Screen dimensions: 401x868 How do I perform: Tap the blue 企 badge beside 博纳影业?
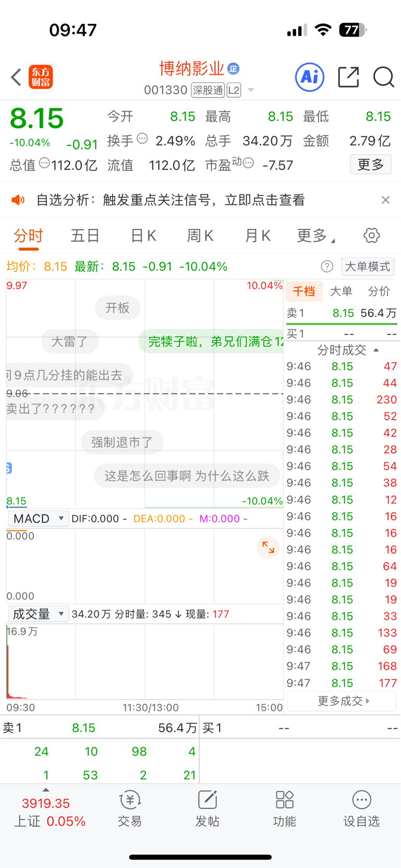234,68
